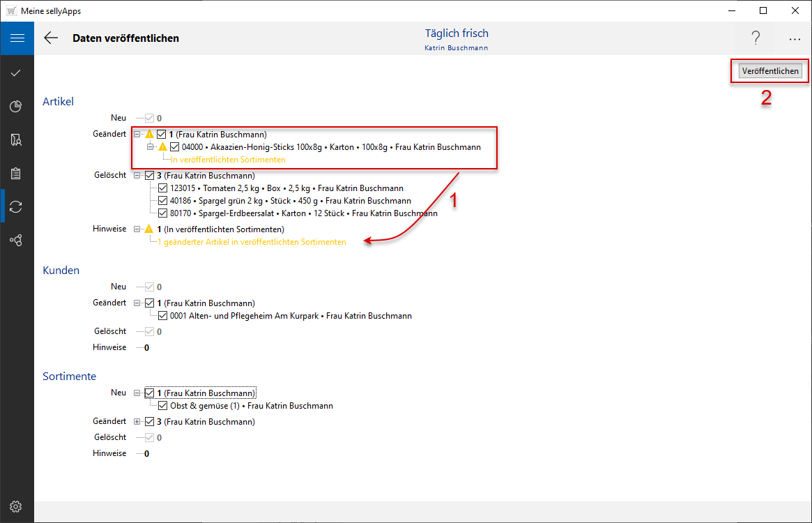The image size is (812, 523).
Task: Toggle checkbox for Alten- und Pflegeheim customer
Action: tap(163, 316)
